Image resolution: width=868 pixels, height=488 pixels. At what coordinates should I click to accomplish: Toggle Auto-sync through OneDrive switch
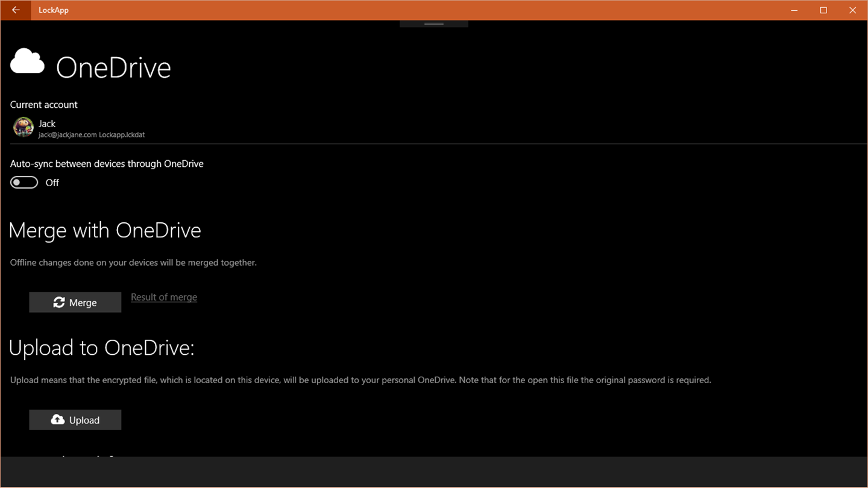click(24, 183)
